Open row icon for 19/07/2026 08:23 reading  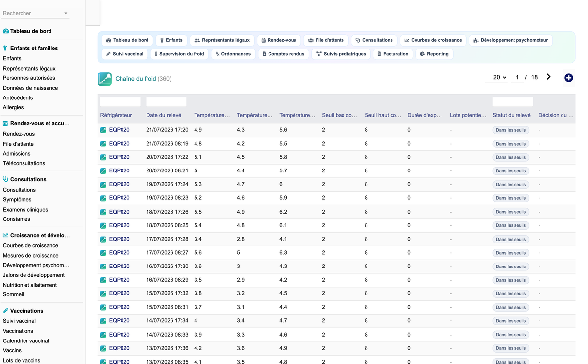[x=103, y=198]
